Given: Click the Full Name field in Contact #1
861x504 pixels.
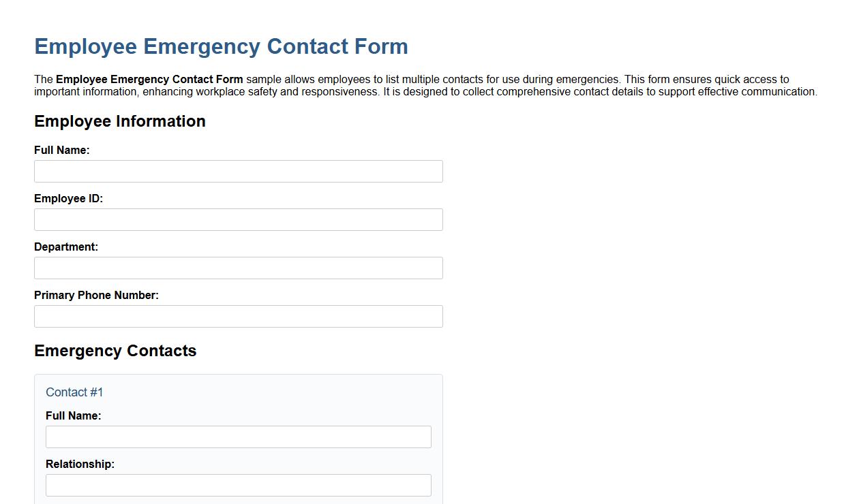Looking at the screenshot, I should pos(238,437).
